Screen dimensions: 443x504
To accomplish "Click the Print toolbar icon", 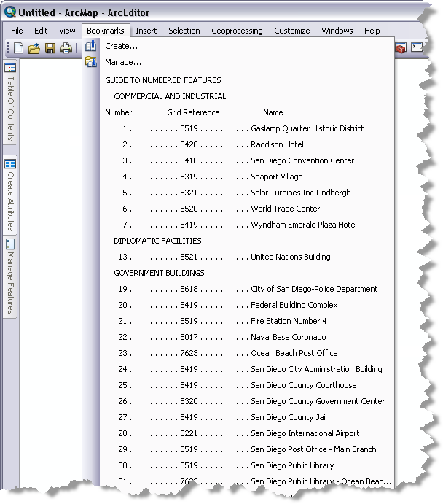I will 66,48.
